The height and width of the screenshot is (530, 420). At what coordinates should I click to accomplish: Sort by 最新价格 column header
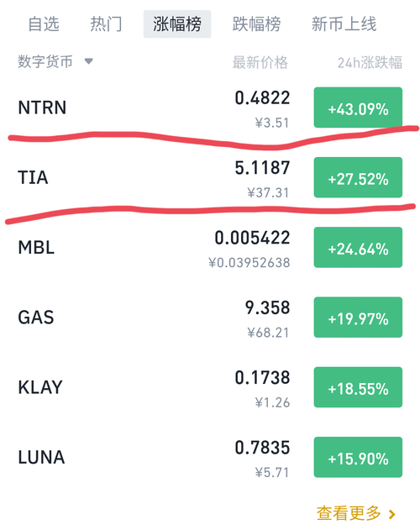coord(260,62)
